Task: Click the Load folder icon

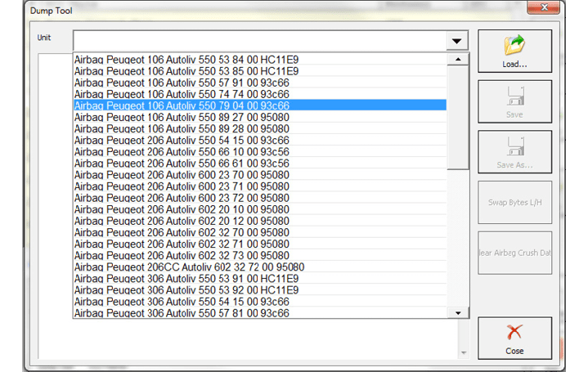Action: [514, 46]
